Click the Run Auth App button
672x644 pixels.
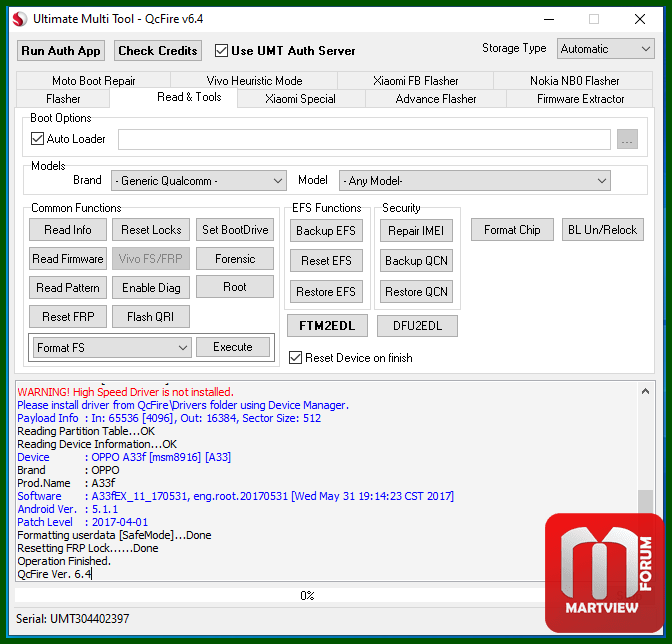coord(61,51)
